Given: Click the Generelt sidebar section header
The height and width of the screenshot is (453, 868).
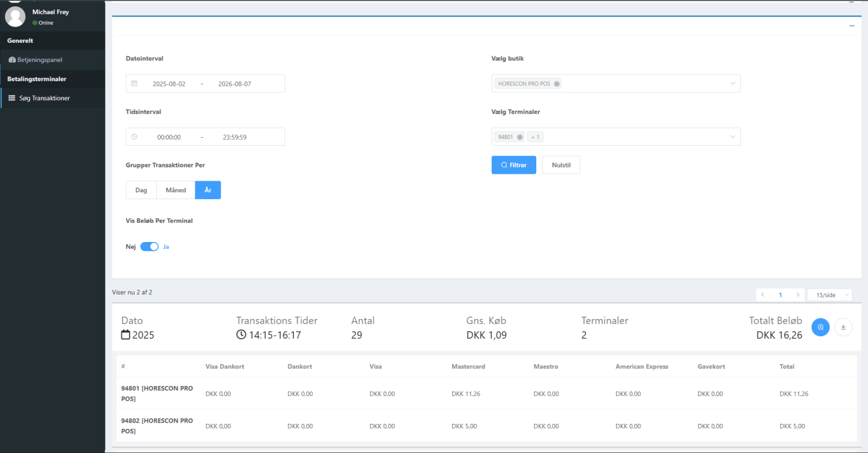Looking at the screenshot, I should [x=20, y=40].
